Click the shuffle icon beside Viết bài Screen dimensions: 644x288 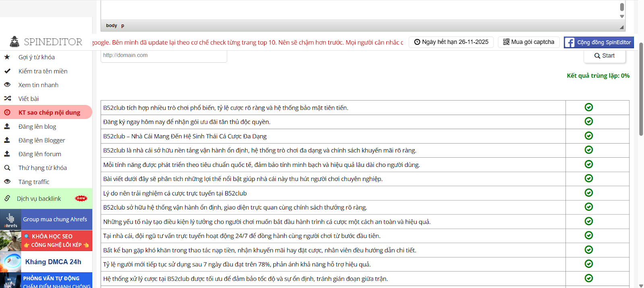click(x=7, y=99)
